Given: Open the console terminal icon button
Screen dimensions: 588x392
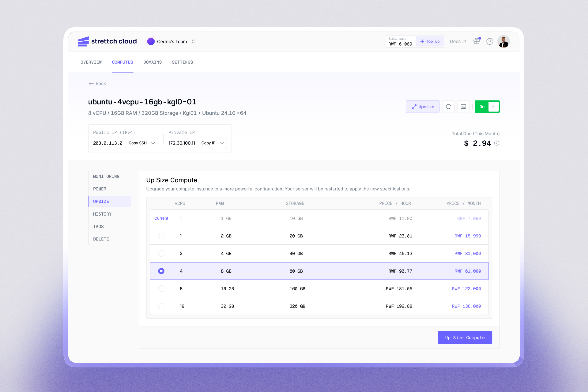Looking at the screenshot, I should pos(463,107).
